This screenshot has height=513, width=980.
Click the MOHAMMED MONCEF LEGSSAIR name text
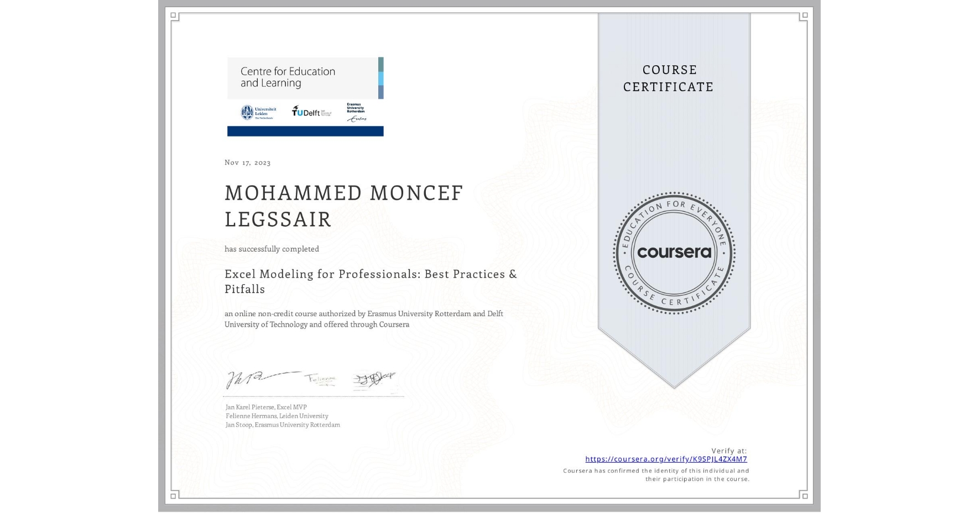point(343,206)
